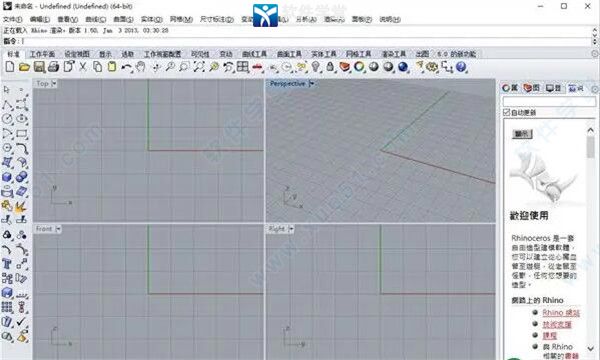
Task: Open the Rhino website link in help panel
Action: 561,313
